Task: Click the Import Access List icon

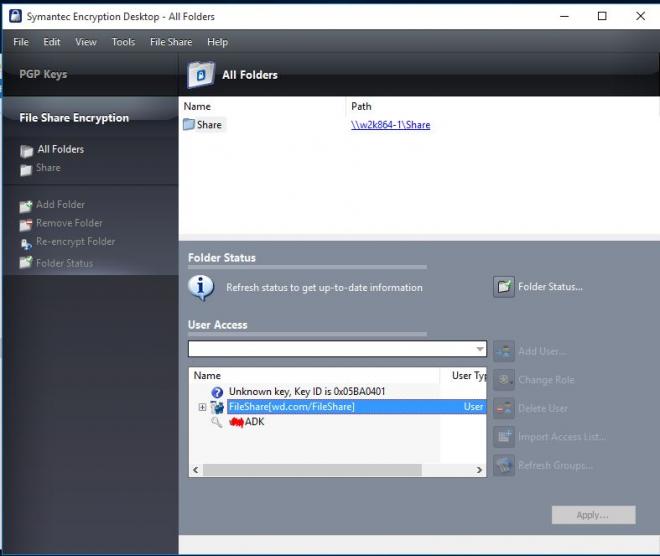Action: click(504, 437)
